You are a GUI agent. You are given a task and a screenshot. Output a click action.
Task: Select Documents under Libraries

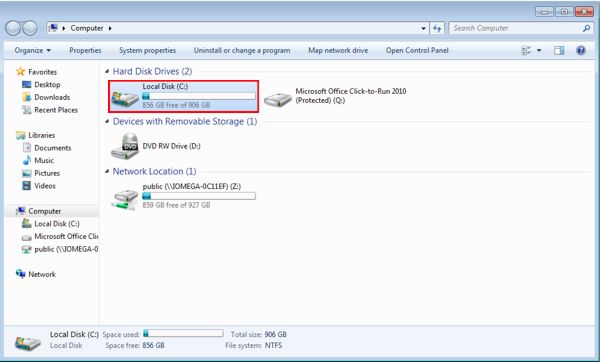point(53,148)
